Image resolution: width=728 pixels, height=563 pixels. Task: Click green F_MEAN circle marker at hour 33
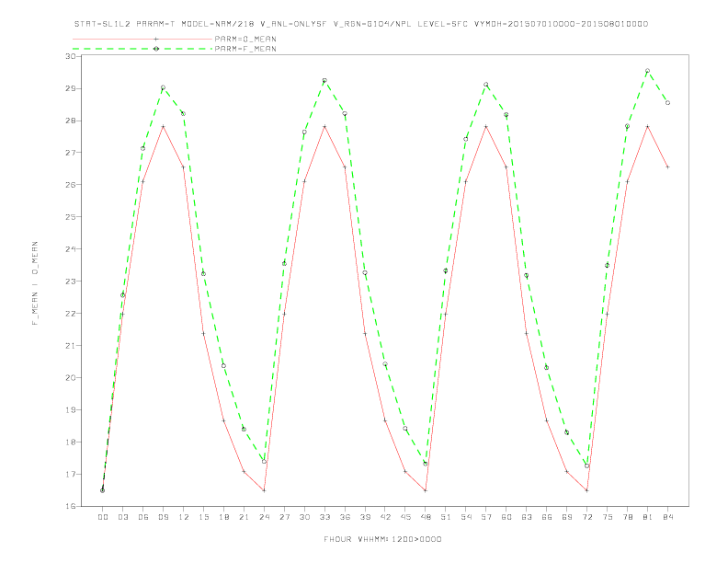click(x=324, y=80)
